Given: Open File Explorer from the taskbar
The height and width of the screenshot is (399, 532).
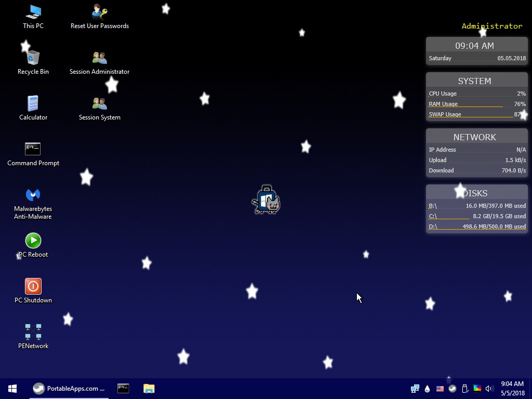Looking at the screenshot, I should click(149, 389).
